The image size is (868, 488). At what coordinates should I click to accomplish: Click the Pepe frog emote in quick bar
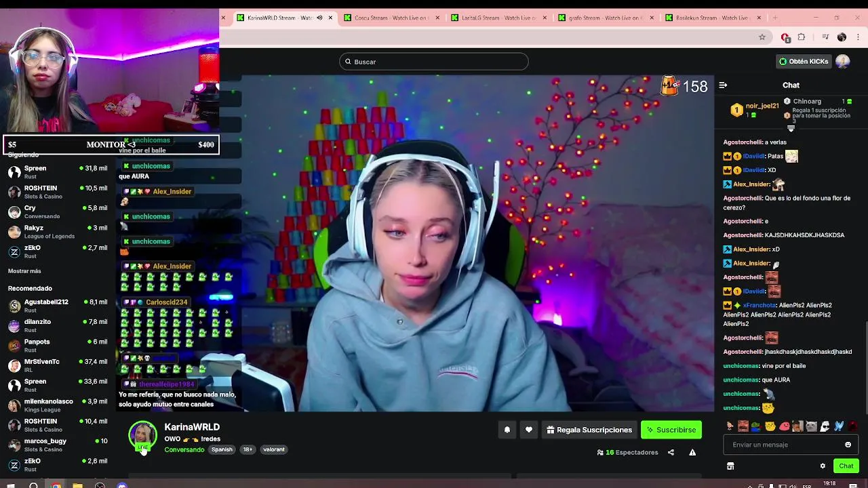click(757, 426)
